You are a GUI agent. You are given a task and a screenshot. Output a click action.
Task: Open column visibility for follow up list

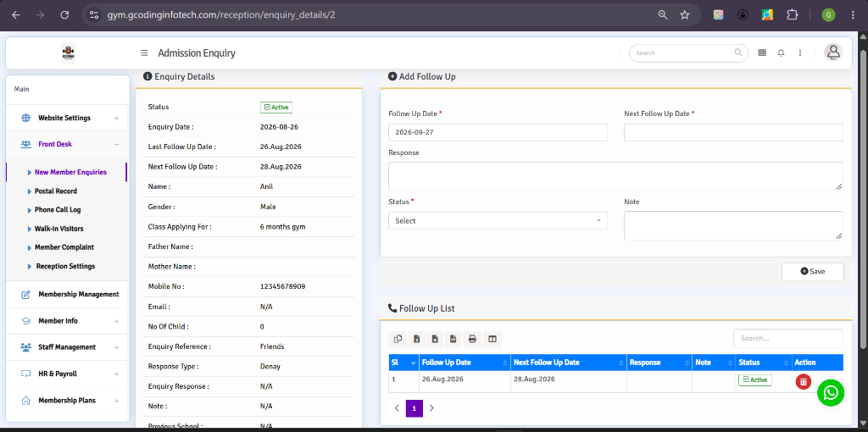pyautogui.click(x=492, y=339)
